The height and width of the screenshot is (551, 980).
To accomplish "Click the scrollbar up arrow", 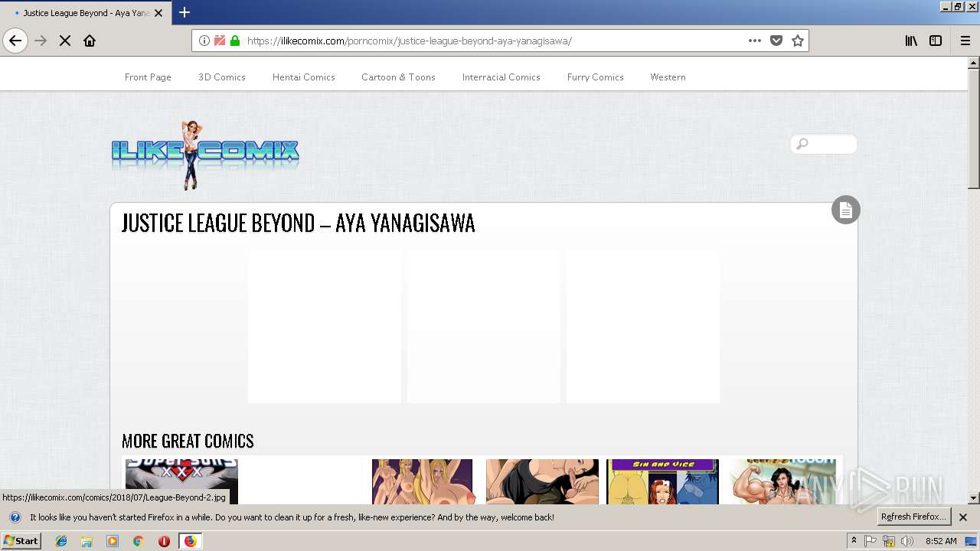I will pyautogui.click(x=974, y=63).
